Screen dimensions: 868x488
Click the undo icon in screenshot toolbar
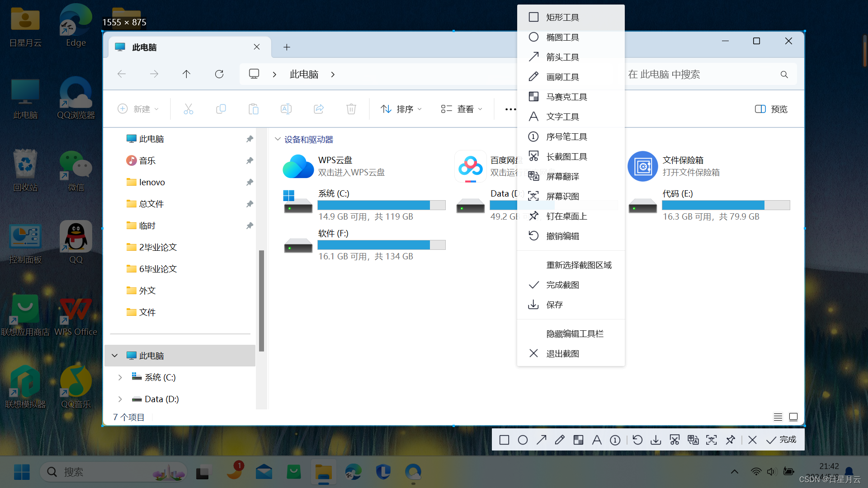coord(637,440)
